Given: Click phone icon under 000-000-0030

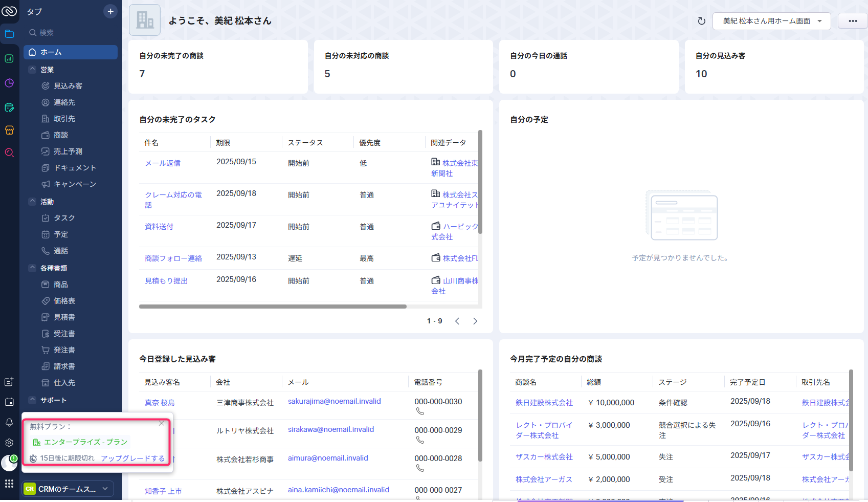Looking at the screenshot, I should (x=420, y=411).
